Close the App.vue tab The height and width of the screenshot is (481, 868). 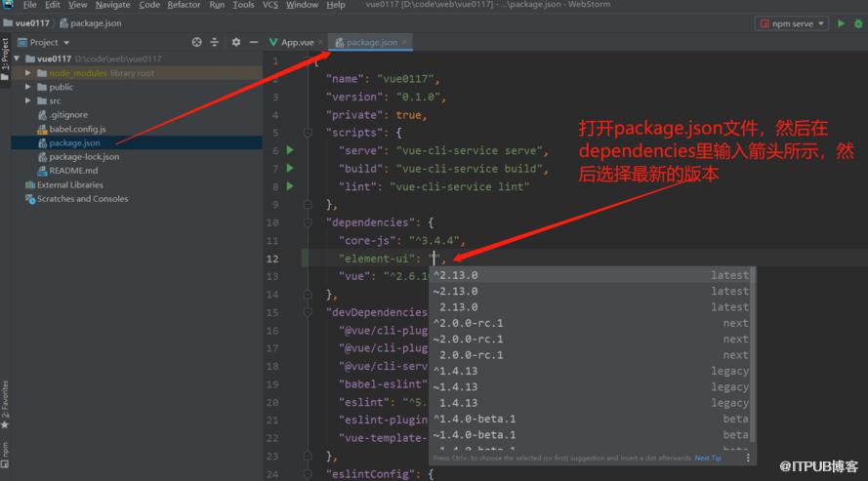pyautogui.click(x=320, y=42)
